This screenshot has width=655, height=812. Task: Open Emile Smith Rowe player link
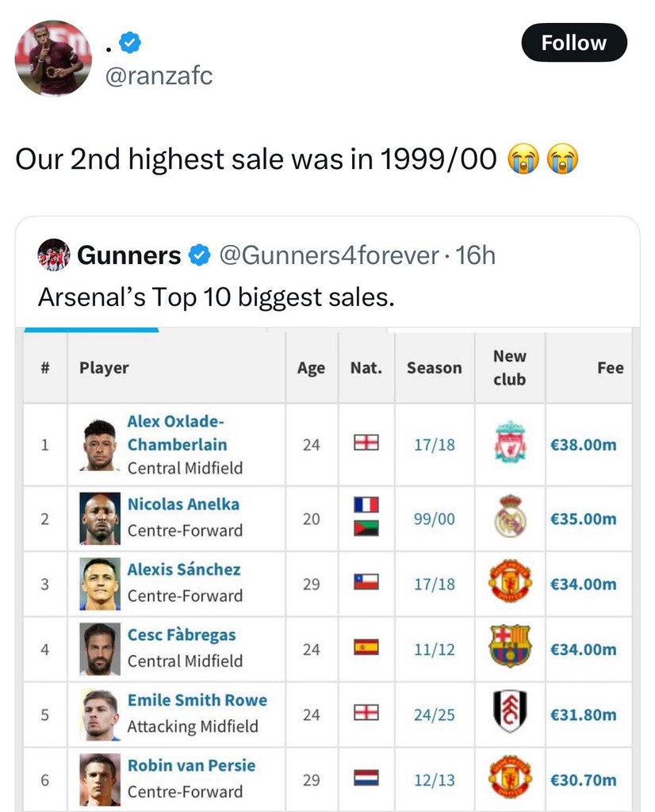(197, 700)
